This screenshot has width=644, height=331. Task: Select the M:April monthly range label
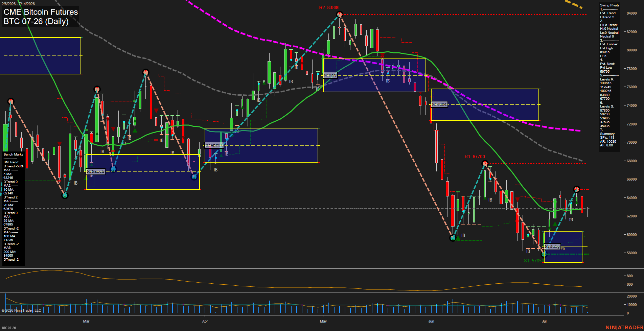tap(214, 145)
